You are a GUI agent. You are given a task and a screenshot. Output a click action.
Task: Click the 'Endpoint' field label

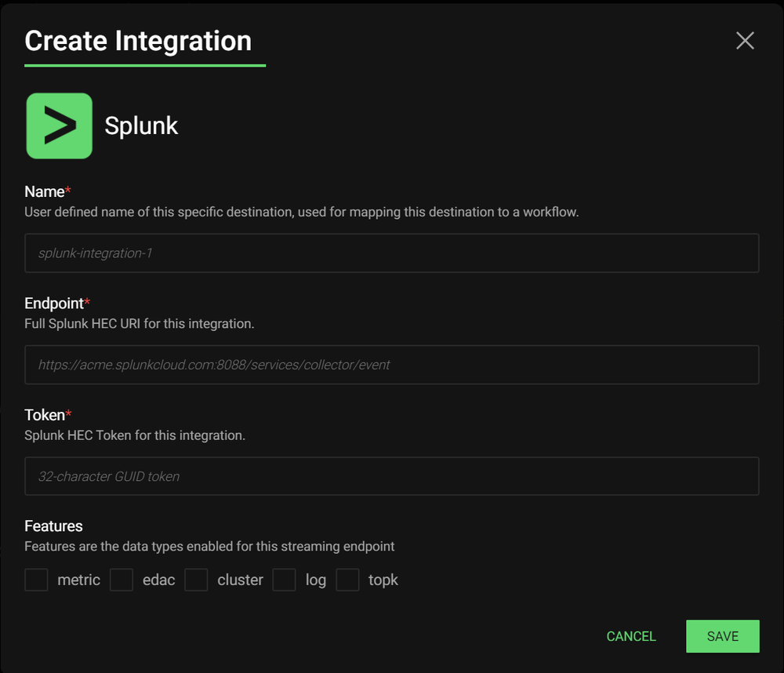click(54, 304)
